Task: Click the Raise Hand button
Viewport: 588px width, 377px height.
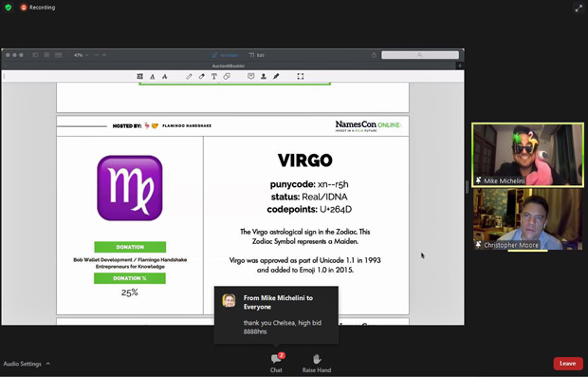Action: point(317,363)
